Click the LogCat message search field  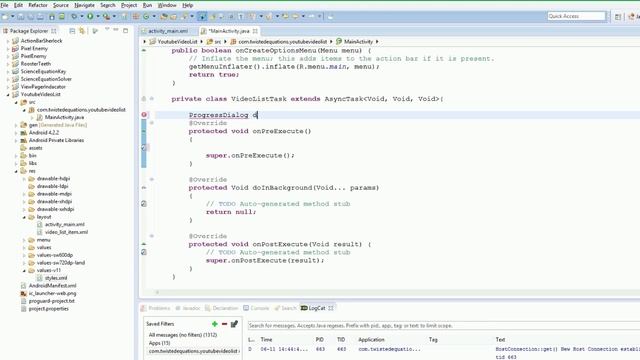[x=443, y=326]
